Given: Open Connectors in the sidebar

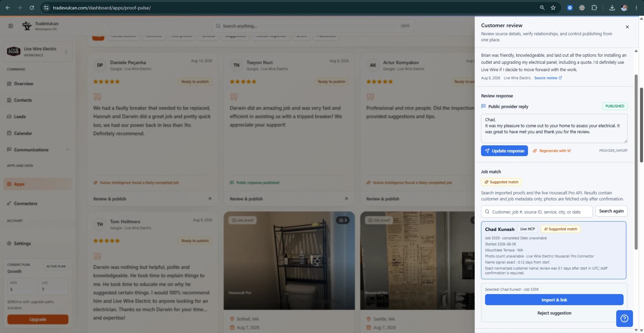Looking at the screenshot, I should [38, 203].
